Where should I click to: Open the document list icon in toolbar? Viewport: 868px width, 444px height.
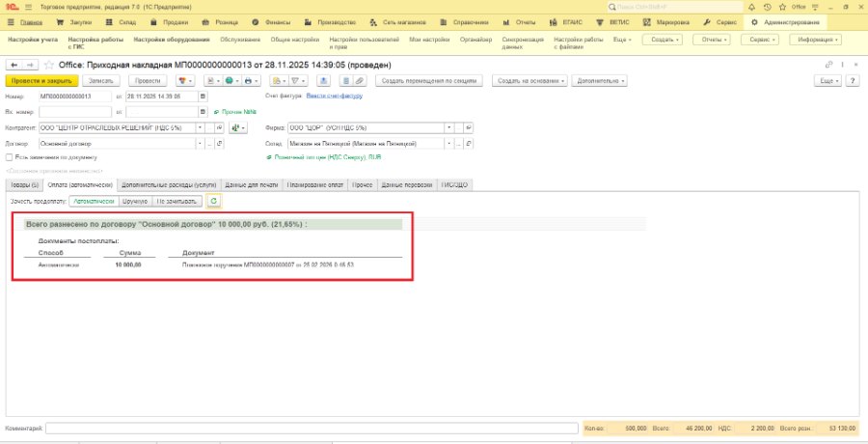coord(346,81)
